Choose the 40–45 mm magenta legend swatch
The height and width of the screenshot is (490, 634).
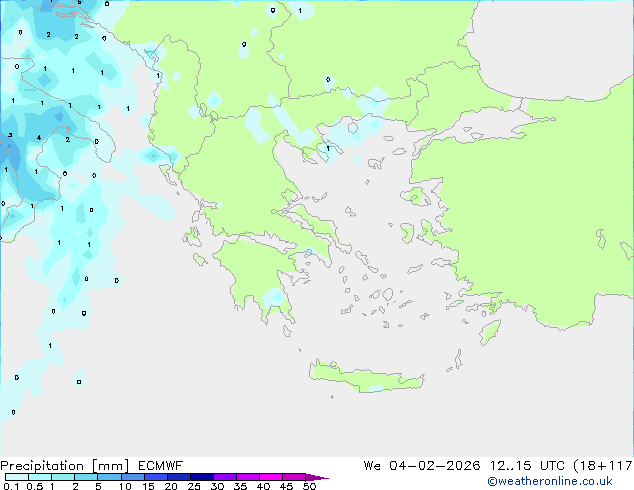[x=271, y=477]
